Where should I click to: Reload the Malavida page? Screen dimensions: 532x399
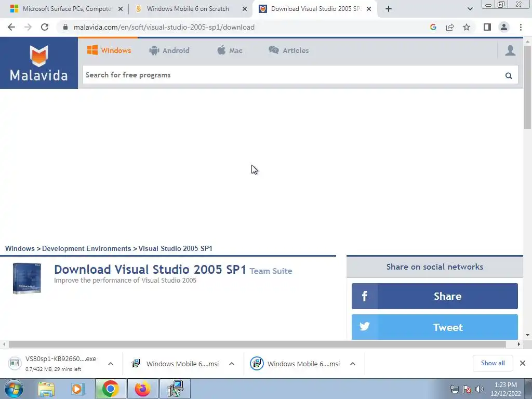point(45,27)
